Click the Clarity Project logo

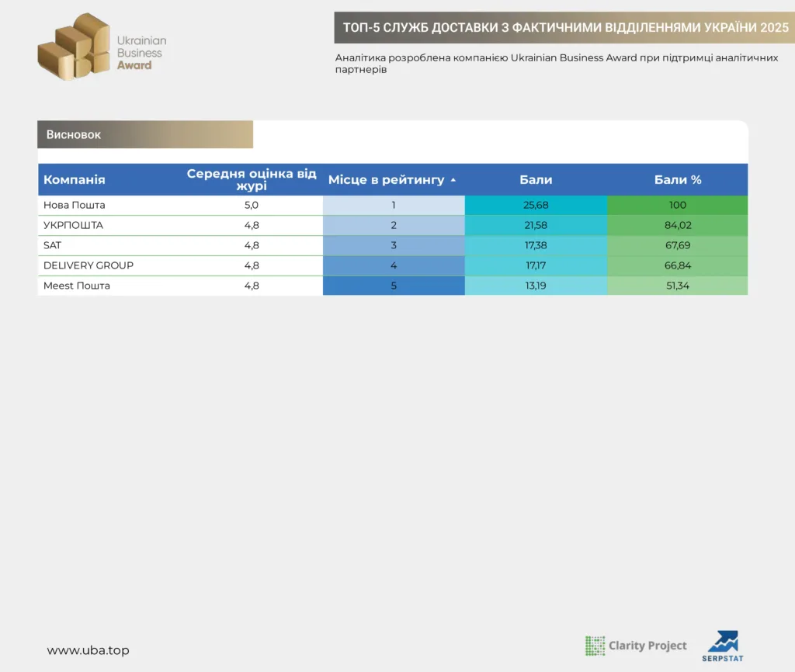coord(636,646)
